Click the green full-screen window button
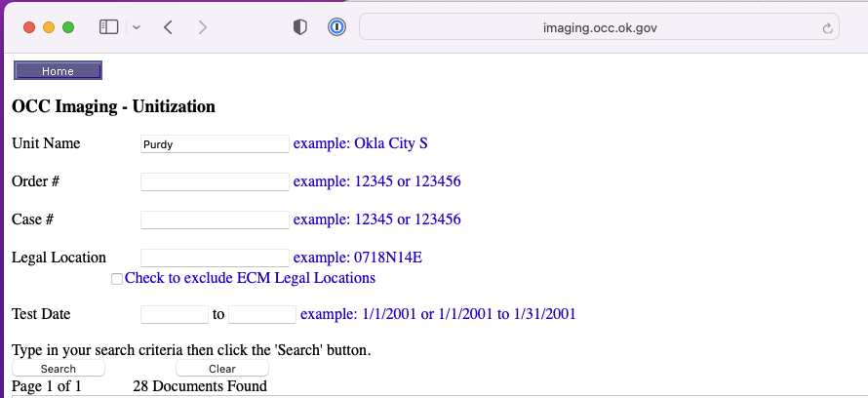Image resolution: width=868 pixels, height=398 pixels. pos(68,27)
